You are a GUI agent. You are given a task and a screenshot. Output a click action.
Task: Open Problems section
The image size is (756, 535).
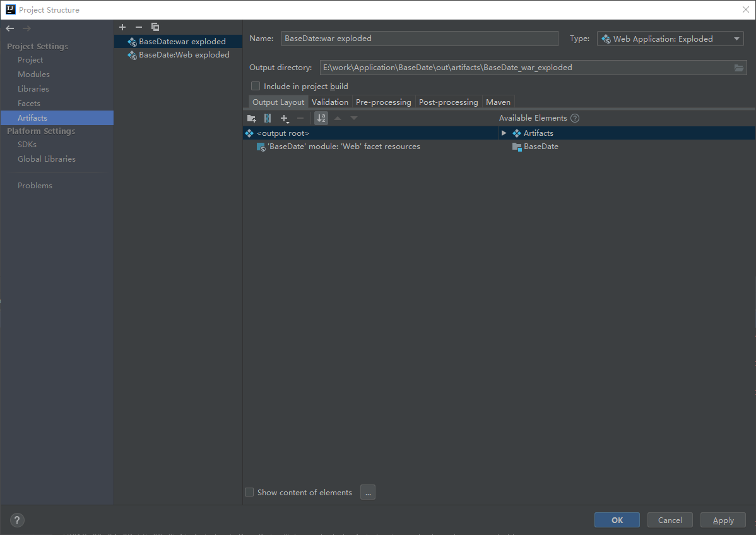(x=35, y=185)
